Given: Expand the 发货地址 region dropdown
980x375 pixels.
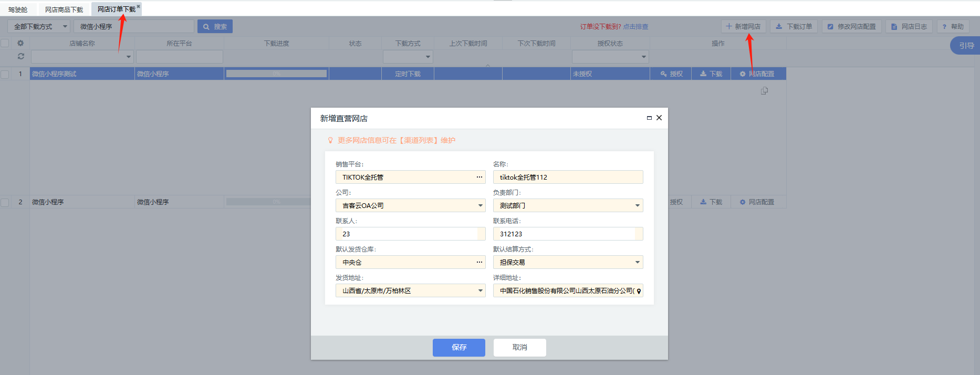Looking at the screenshot, I should tap(481, 290).
